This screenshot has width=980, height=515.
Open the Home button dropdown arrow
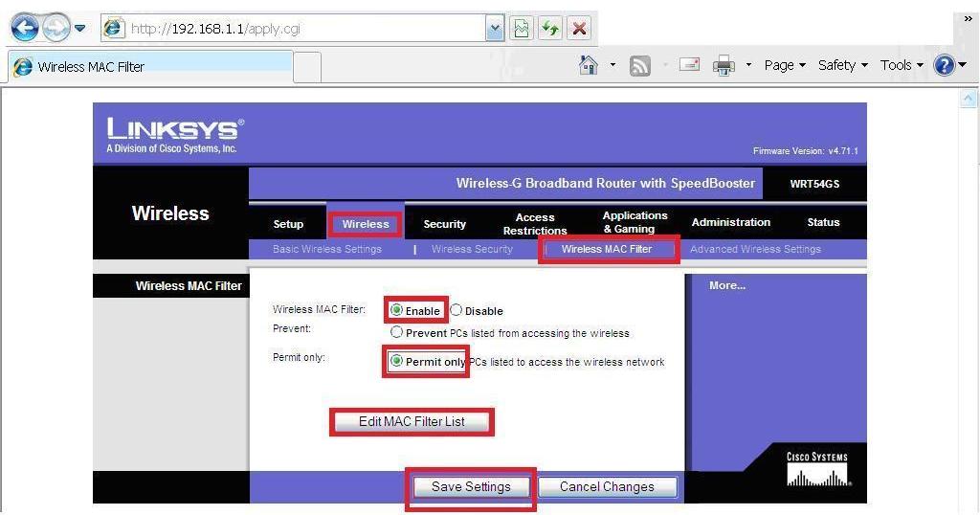point(613,65)
